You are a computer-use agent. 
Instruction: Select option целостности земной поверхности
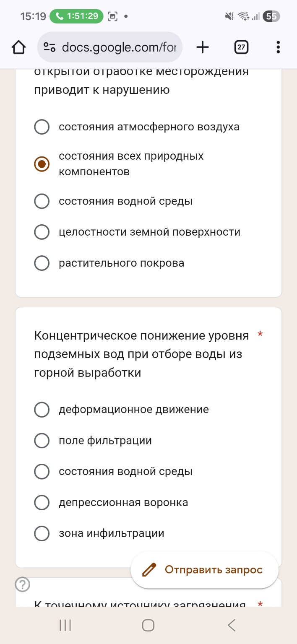pyautogui.click(x=42, y=232)
